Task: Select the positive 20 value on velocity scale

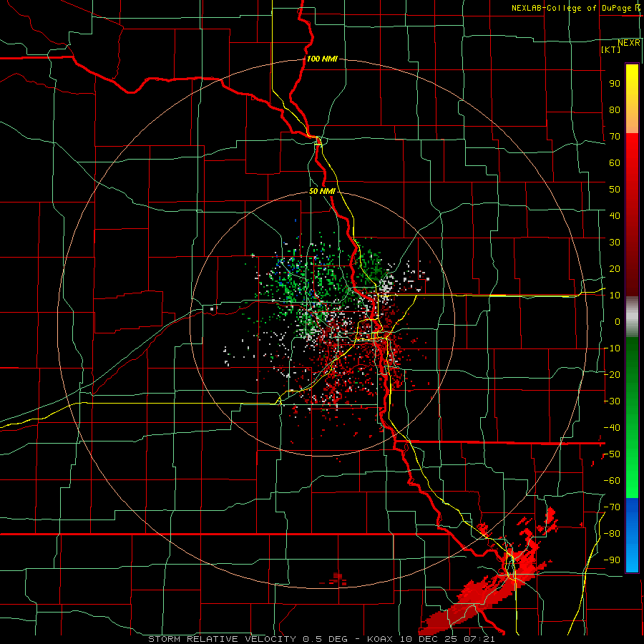Action: [615, 268]
